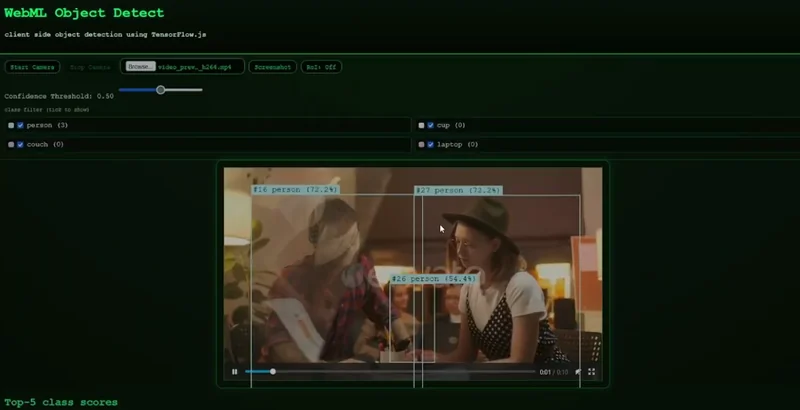The image size is (800, 410).
Task: Enter fullscreen video mode
Action: pos(591,372)
